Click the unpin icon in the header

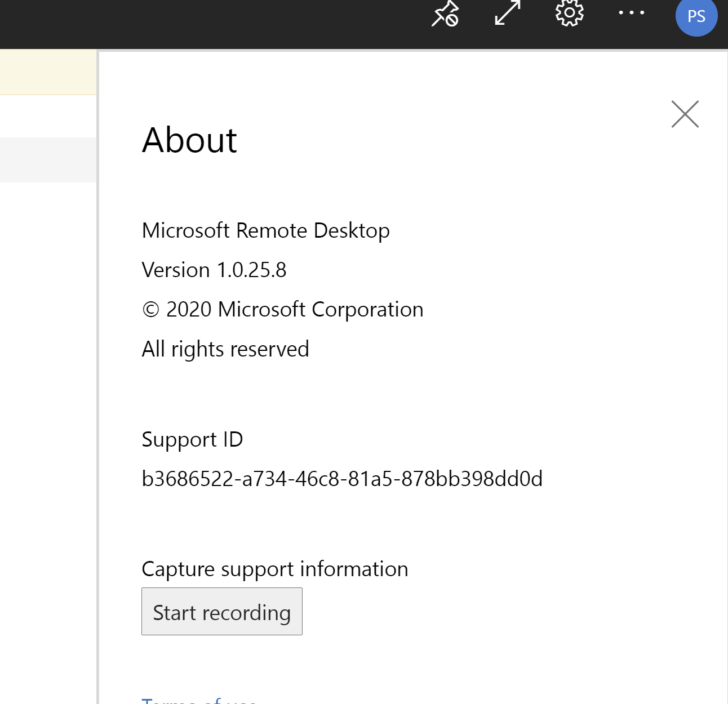pos(445,14)
